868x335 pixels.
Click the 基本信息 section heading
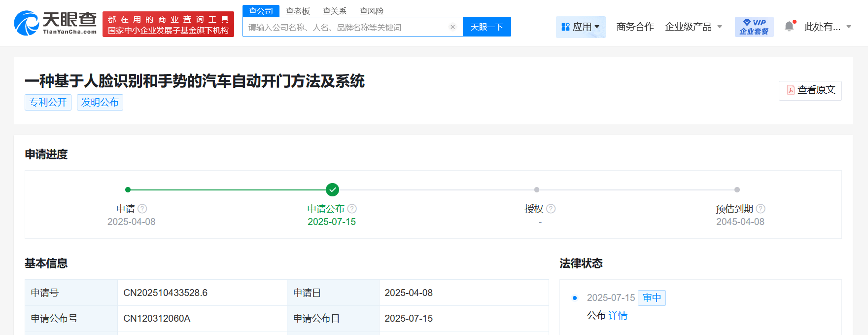click(46, 263)
